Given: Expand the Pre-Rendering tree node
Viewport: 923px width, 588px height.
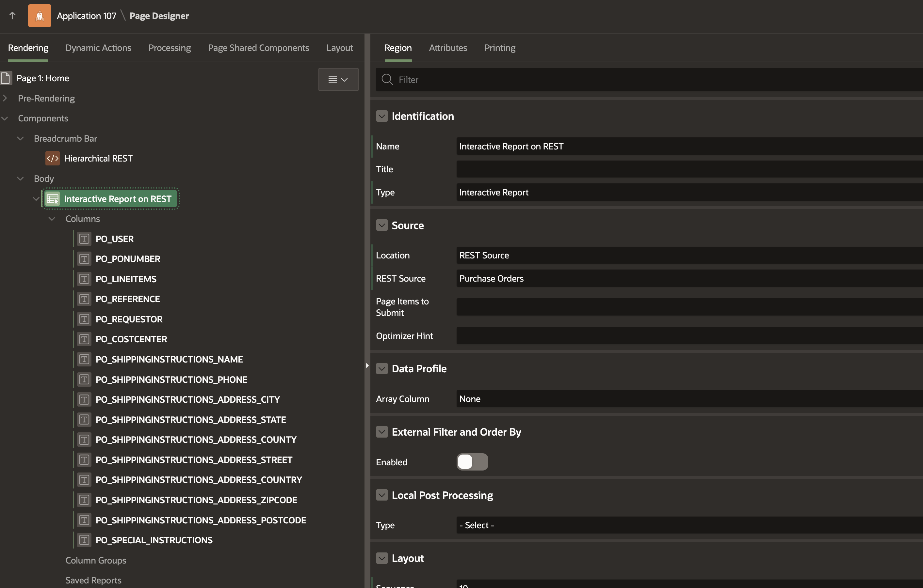Looking at the screenshot, I should (x=5, y=99).
